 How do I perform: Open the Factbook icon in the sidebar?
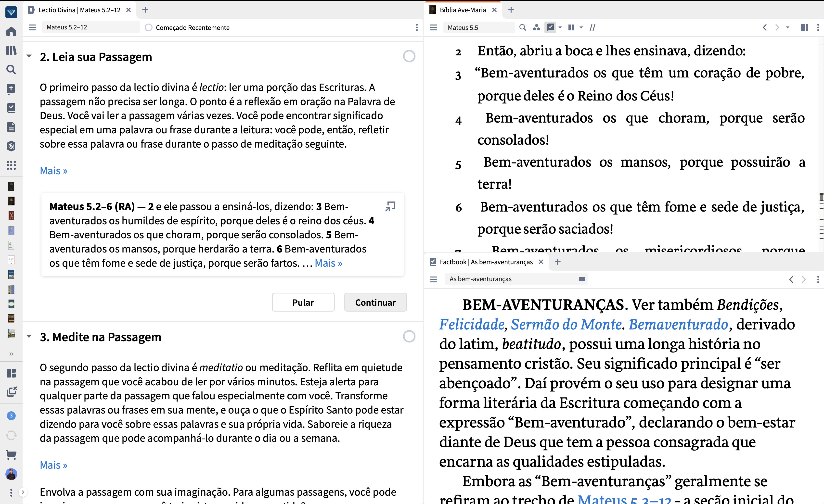tap(11, 108)
